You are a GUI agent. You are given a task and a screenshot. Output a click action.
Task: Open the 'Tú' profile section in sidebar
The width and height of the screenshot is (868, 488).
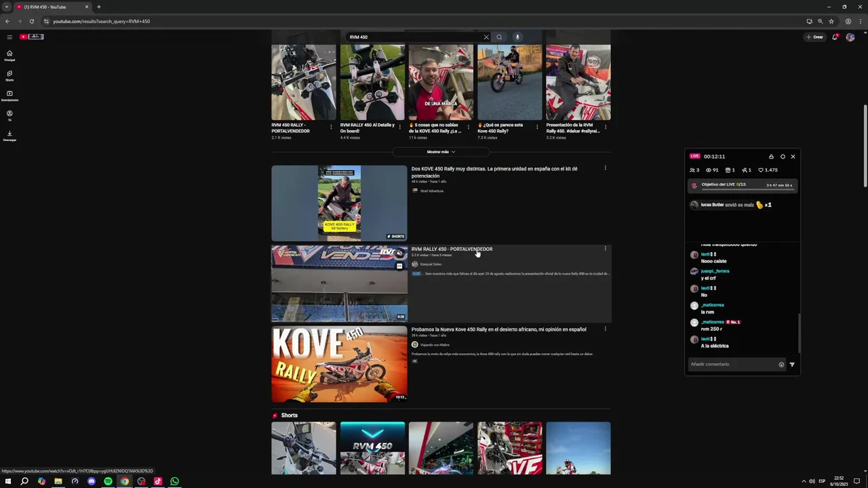(9, 115)
